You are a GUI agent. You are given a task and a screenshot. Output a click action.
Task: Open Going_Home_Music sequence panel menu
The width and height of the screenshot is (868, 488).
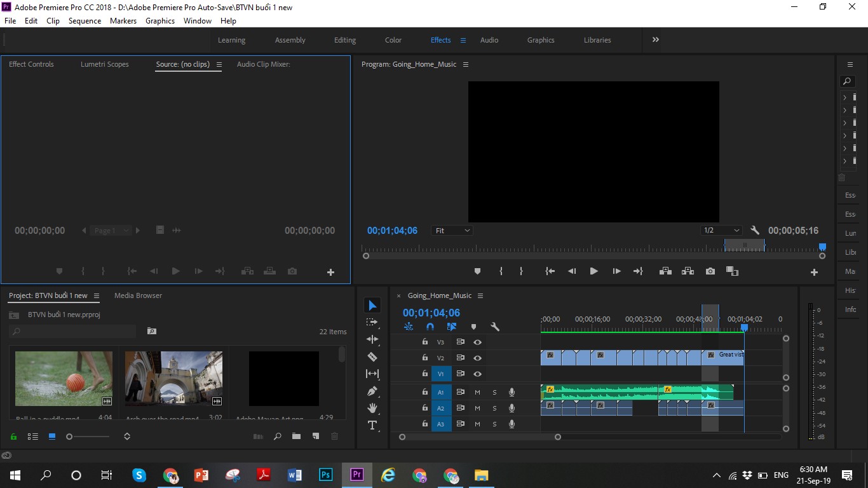click(x=480, y=296)
